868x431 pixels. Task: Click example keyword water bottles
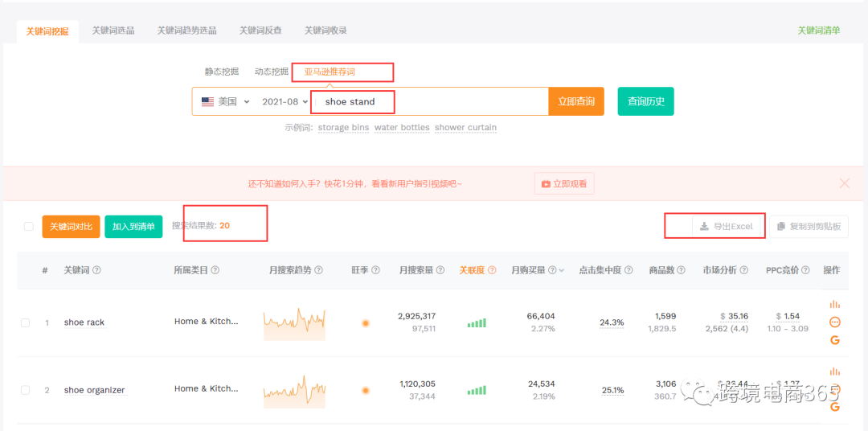pos(402,127)
